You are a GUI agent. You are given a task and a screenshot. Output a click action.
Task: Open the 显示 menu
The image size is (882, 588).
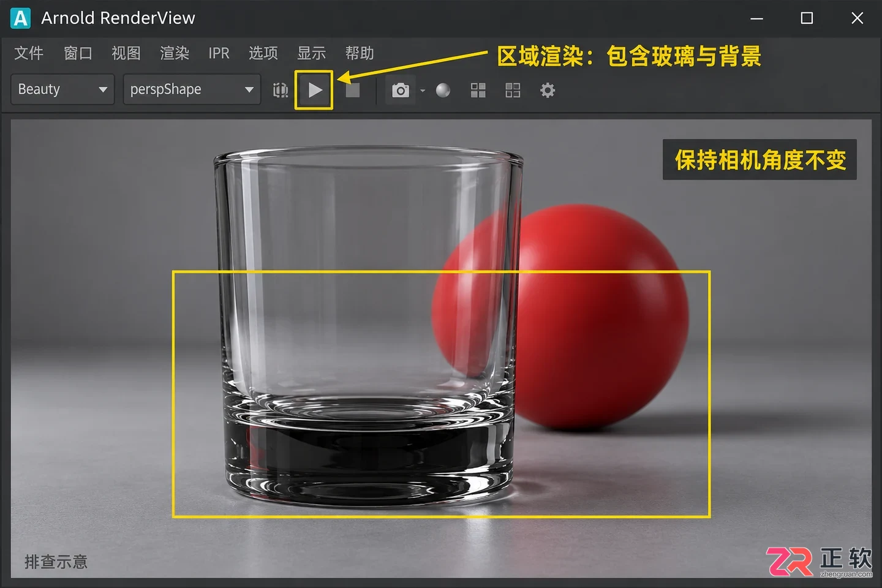point(312,53)
